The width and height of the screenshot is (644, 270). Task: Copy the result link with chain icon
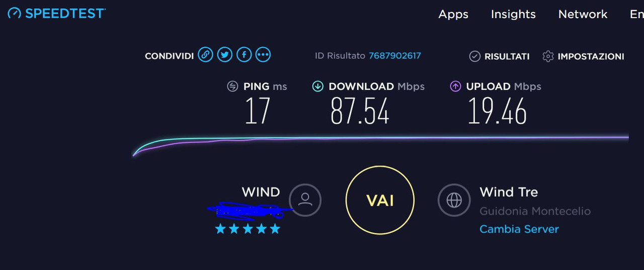pos(205,54)
